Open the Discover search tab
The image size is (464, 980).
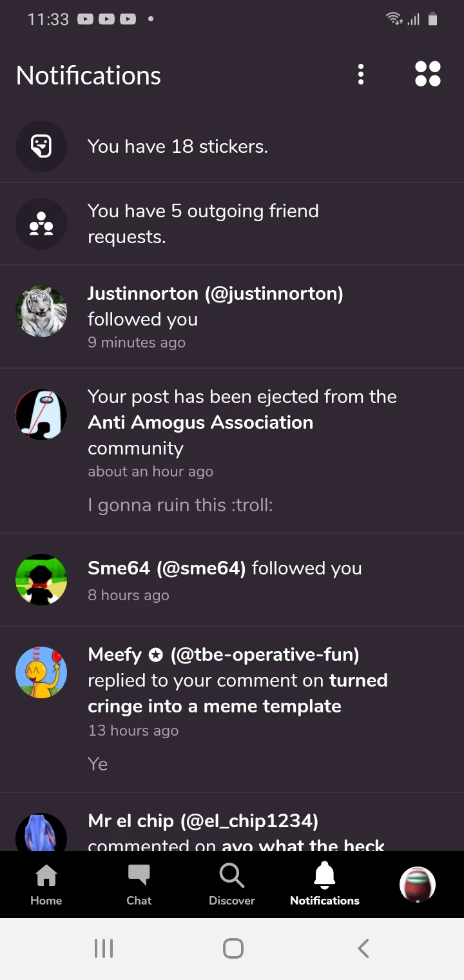click(x=232, y=885)
